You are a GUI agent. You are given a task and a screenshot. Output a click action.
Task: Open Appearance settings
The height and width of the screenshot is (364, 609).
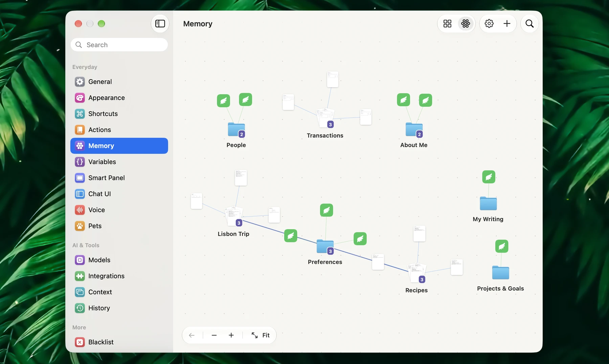[x=119, y=98]
